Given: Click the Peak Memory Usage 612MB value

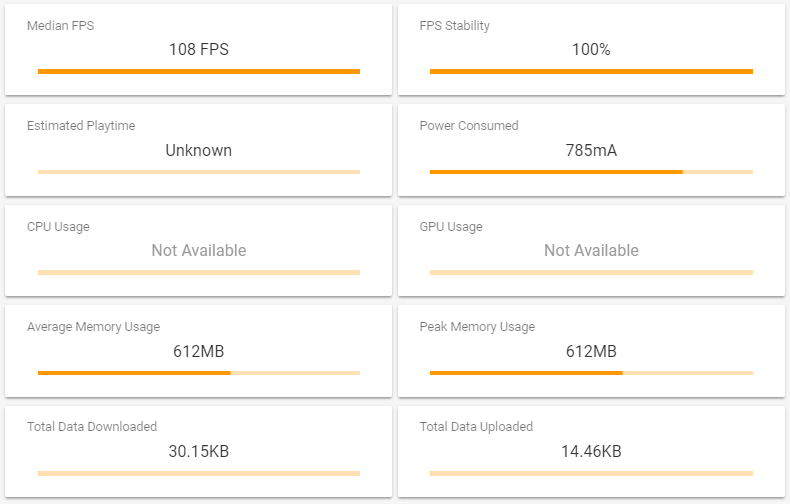Looking at the screenshot, I should tap(591, 351).
